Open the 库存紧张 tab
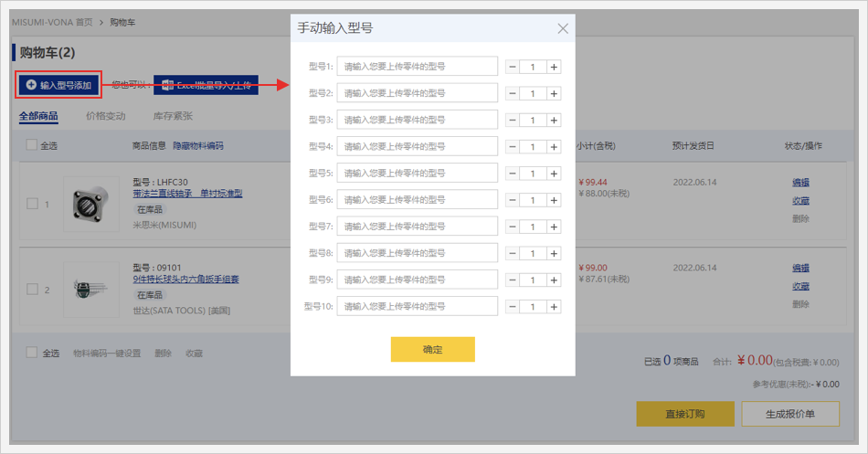868x454 pixels. (172, 116)
